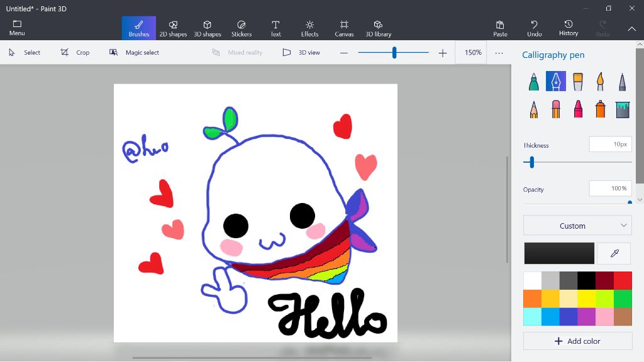Click the Thickness value field
The width and height of the screenshot is (644, 362).
click(x=610, y=144)
